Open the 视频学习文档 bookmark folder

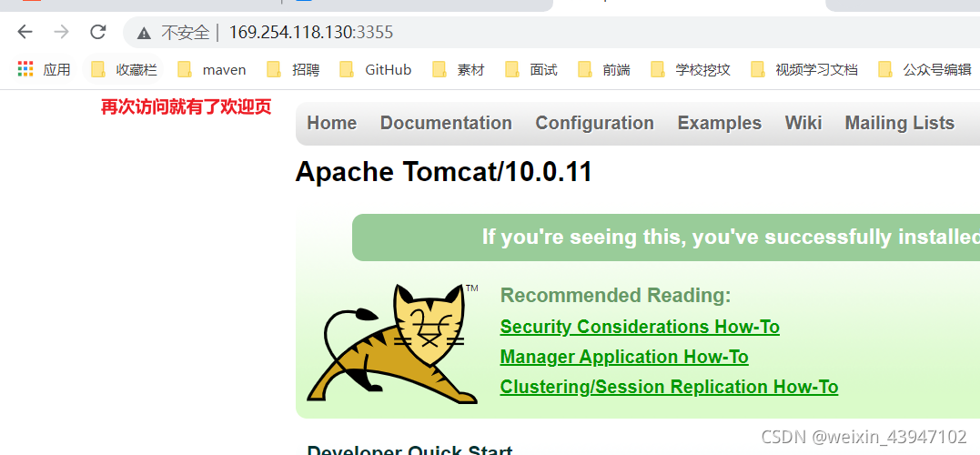[x=804, y=69]
